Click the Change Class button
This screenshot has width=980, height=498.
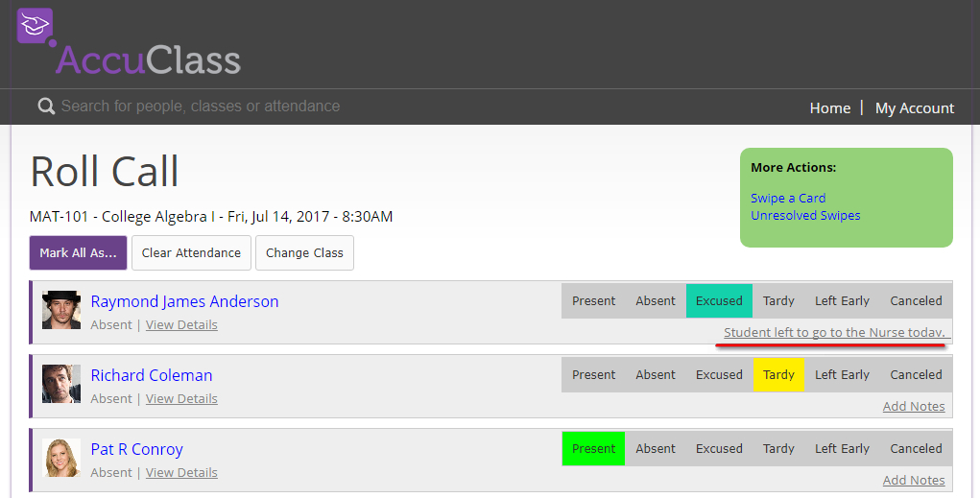coord(304,253)
